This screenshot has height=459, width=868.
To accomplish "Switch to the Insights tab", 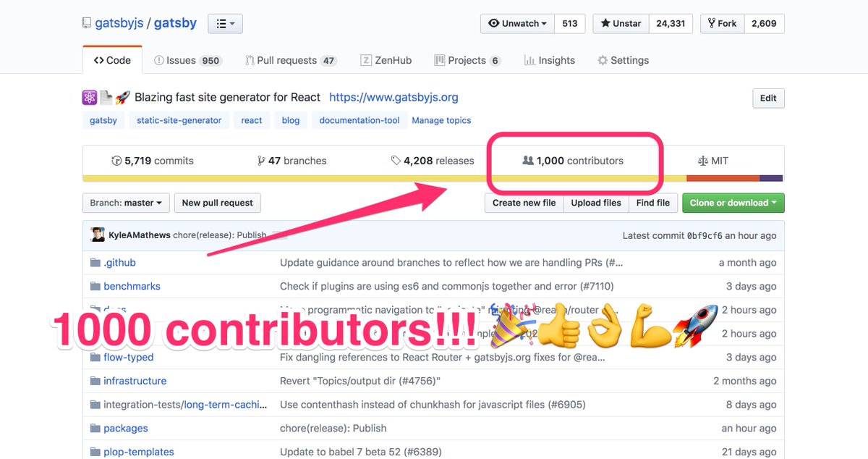I will coord(549,60).
